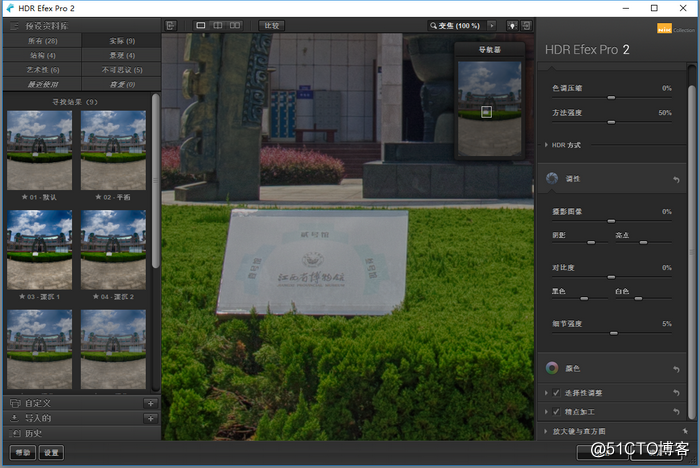This screenshot has width=700, height=468.
Task: Reset 精点加工 with its undo arrow
Action: click(676, 412)
